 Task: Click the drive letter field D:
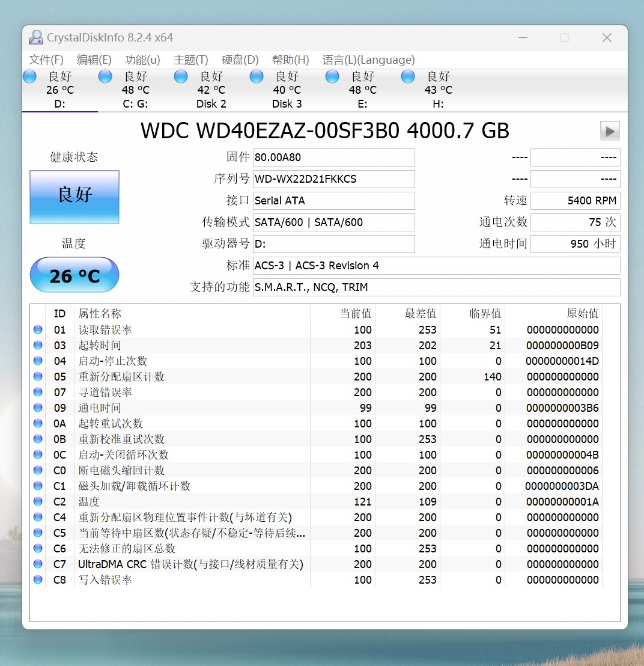pyautogui.click(x=333, y=244)
